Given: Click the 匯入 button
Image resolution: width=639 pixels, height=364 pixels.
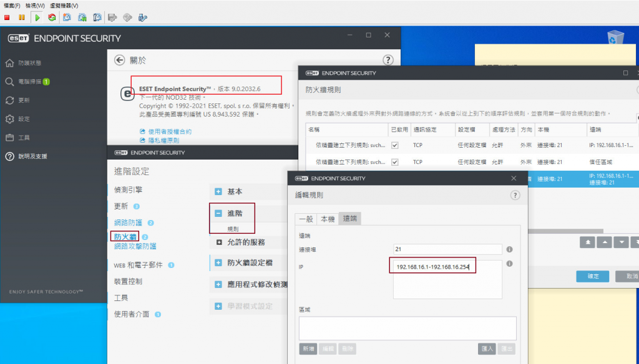Looking at the screenshot, I should tap(487, 349).
